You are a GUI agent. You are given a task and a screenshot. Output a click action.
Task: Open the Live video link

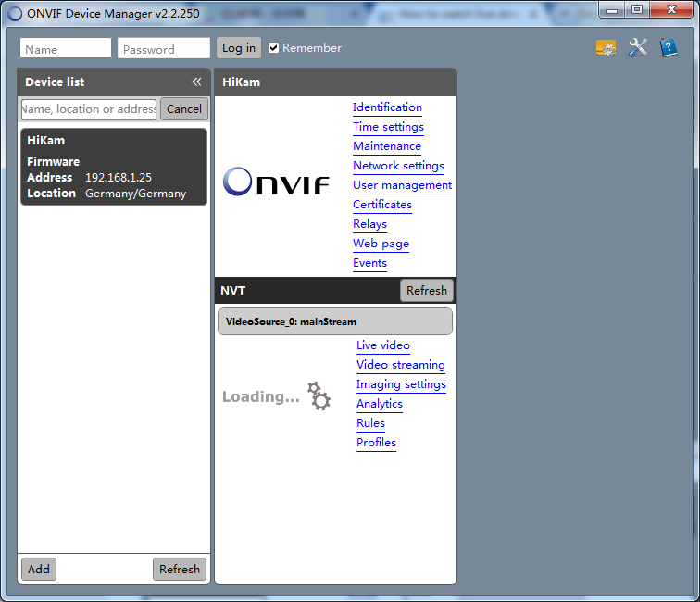pos(383,345)
